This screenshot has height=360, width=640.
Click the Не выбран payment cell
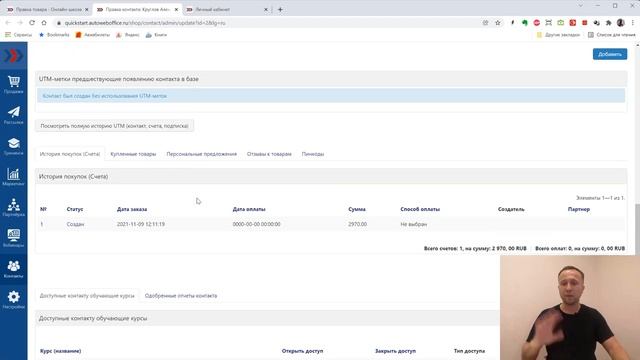[413, 224]
